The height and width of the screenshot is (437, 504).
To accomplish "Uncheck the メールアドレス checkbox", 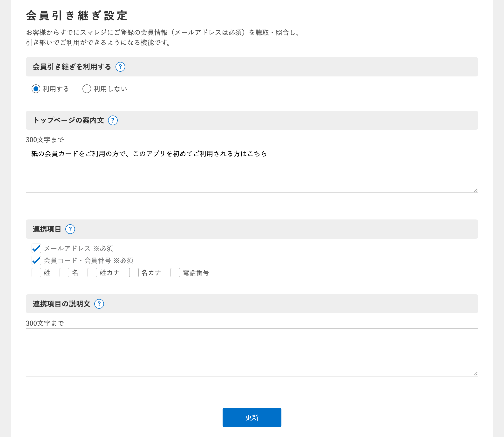I will [x=36, y=248].
